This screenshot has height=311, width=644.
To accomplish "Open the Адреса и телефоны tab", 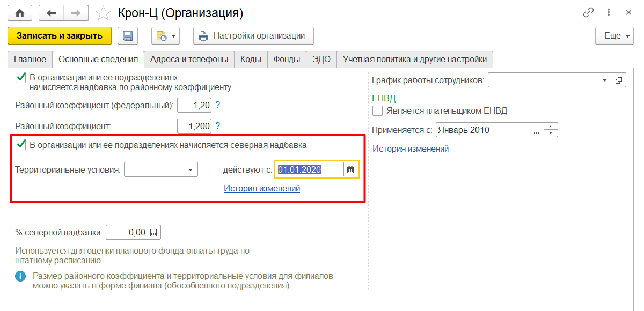I will (189, 60).
